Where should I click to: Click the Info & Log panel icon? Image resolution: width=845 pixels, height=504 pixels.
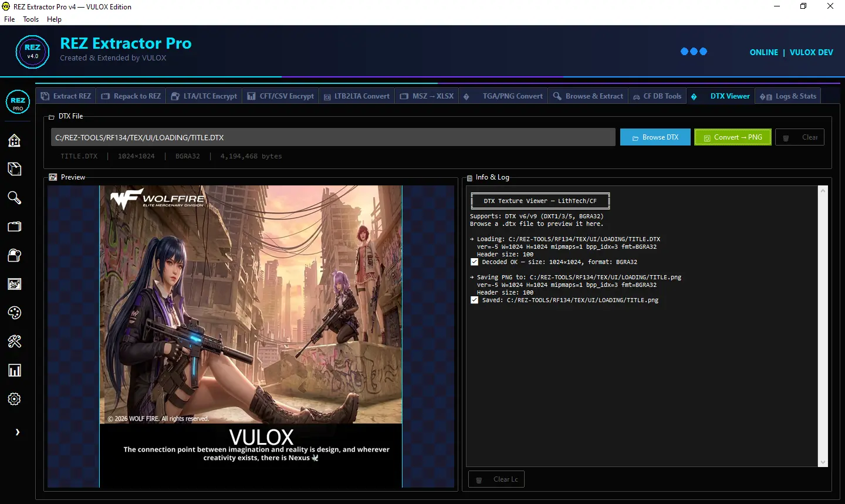[x=469, y=178]
